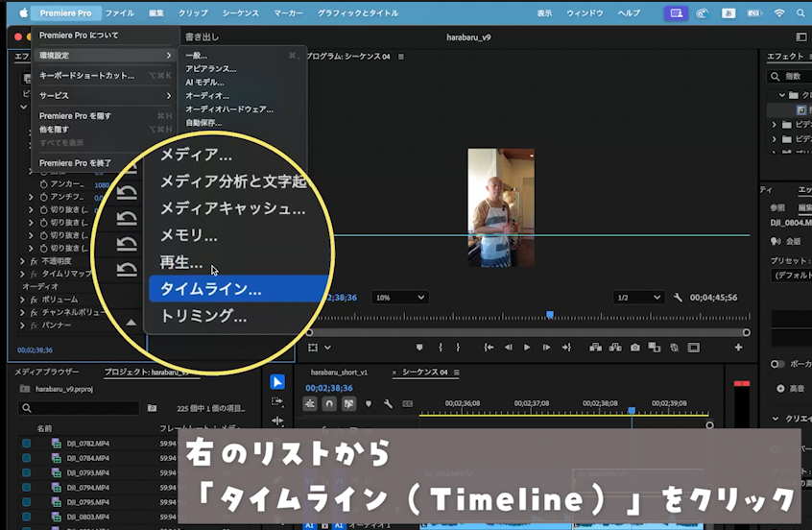Open the button editor plus icon

click(738, 348)
